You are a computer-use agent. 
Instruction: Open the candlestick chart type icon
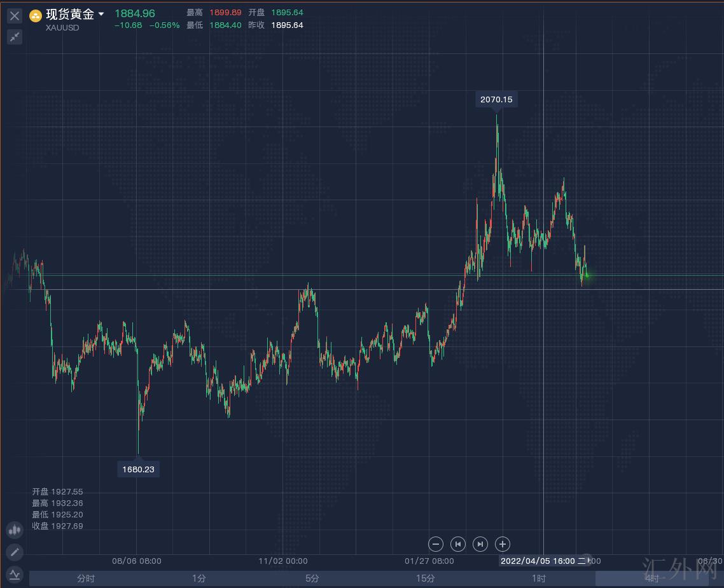coord(15,530)
